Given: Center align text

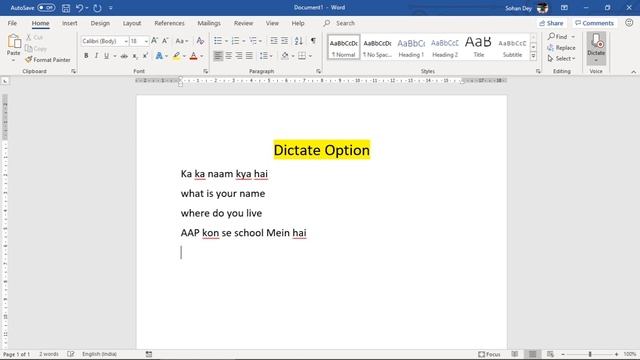Looking at the screenshot, I should [229, 56].
